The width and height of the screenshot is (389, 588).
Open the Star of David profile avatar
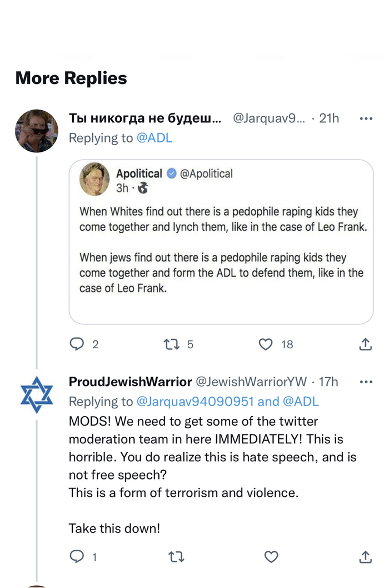[x=36, y=394]
